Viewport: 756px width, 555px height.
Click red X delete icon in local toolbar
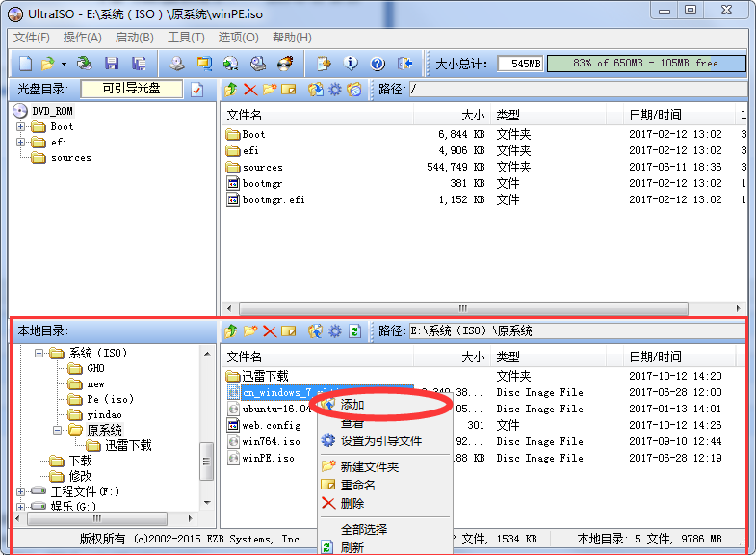coord(270,331)
